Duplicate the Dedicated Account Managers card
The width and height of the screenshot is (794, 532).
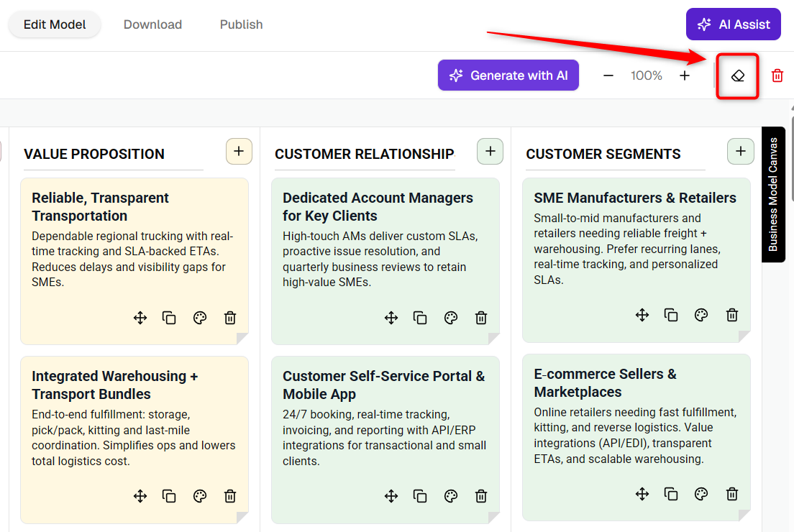point(420,318)
